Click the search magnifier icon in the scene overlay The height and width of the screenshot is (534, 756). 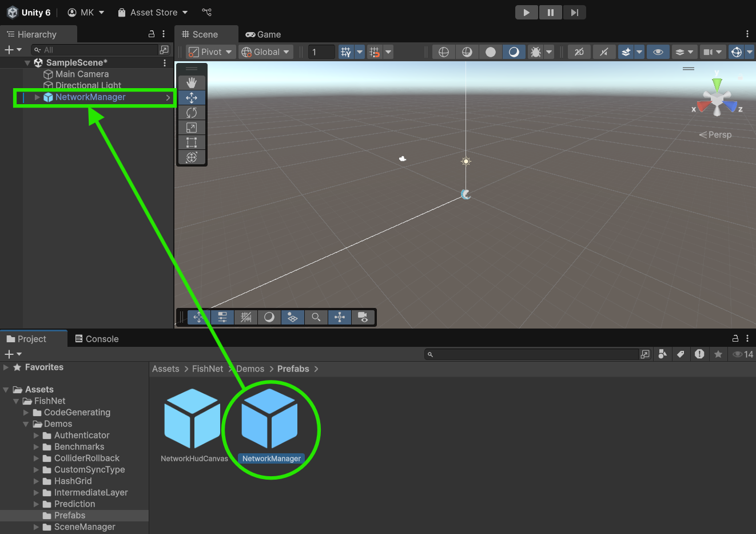(316, 317)
